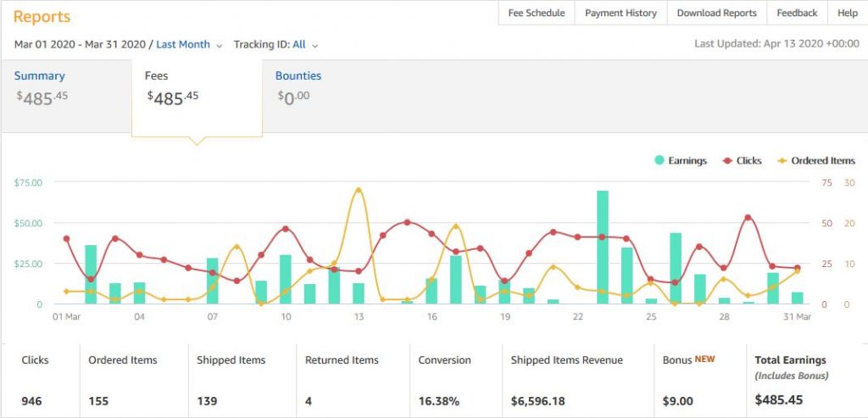The width and height of the screenshot is (868, 418).
Task: Click the Ordered Items peak at 13 March
Action: point(359,190)
